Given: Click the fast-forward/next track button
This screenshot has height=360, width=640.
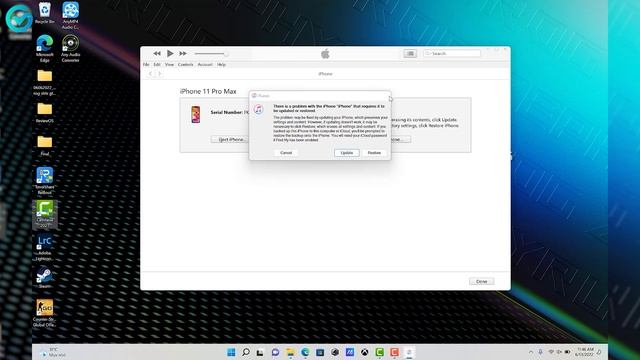Looking at the screenshot, I should [x=183, y=53].
